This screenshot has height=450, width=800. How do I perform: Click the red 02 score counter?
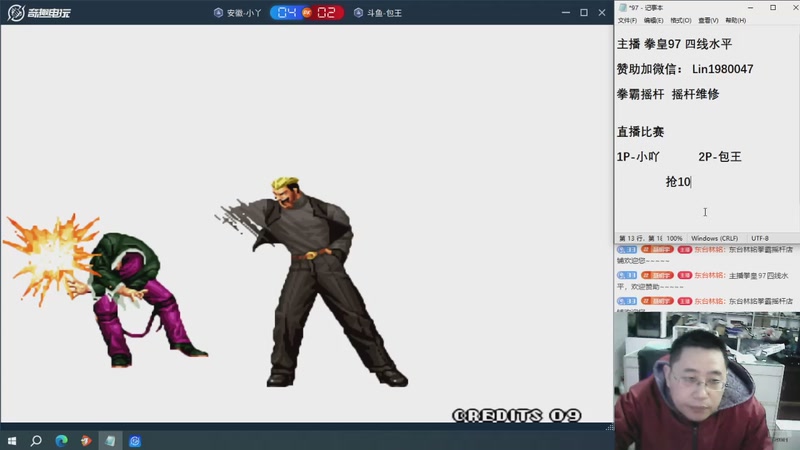click(x=327, y=13)
